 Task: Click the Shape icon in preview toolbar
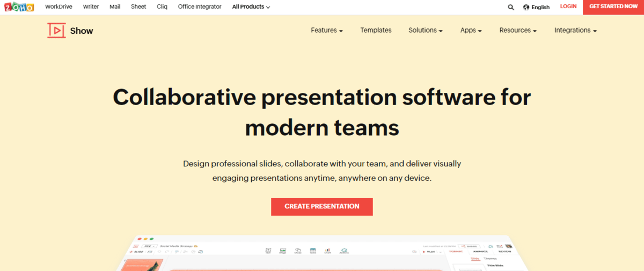[x=298, y=251]
